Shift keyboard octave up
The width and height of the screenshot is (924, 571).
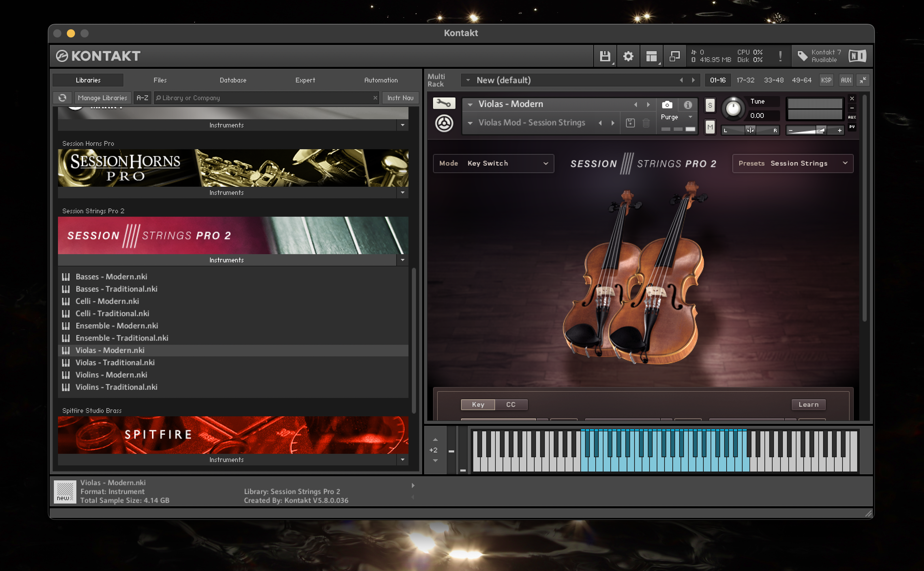coord(435,439)
